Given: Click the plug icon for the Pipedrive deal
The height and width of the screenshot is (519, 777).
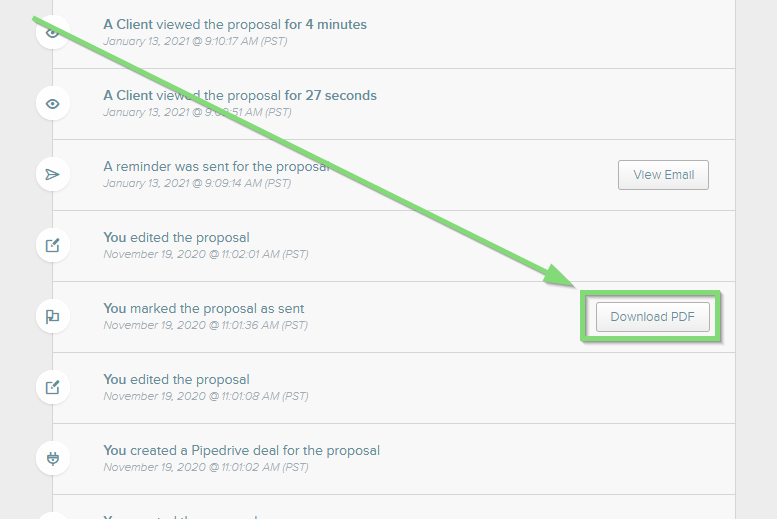Looking at the screenshot, I should coord(53,458).
